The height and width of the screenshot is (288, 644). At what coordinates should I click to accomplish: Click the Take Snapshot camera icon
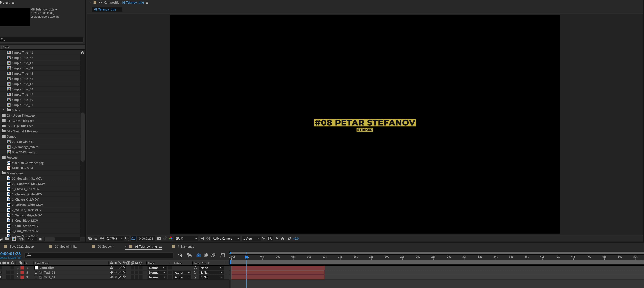pos(159,238)
